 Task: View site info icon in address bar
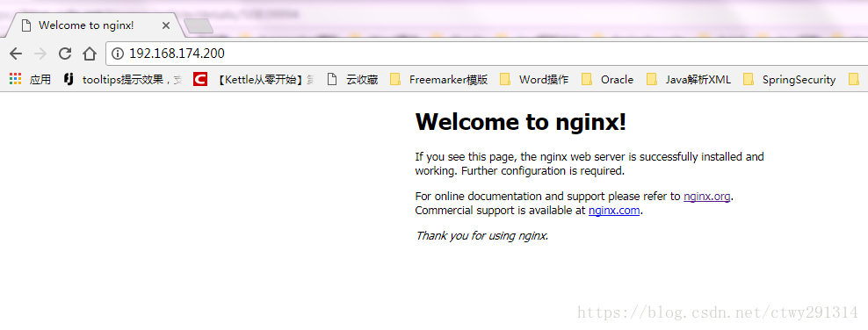pos(118,54)
